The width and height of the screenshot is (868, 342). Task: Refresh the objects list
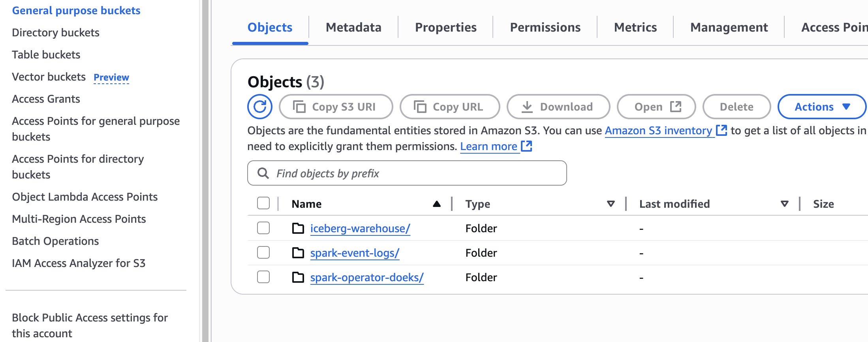click(260, 107)
